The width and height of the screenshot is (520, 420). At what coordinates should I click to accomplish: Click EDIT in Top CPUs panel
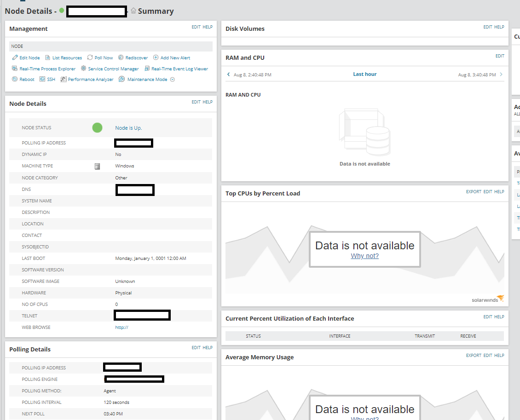488,192
